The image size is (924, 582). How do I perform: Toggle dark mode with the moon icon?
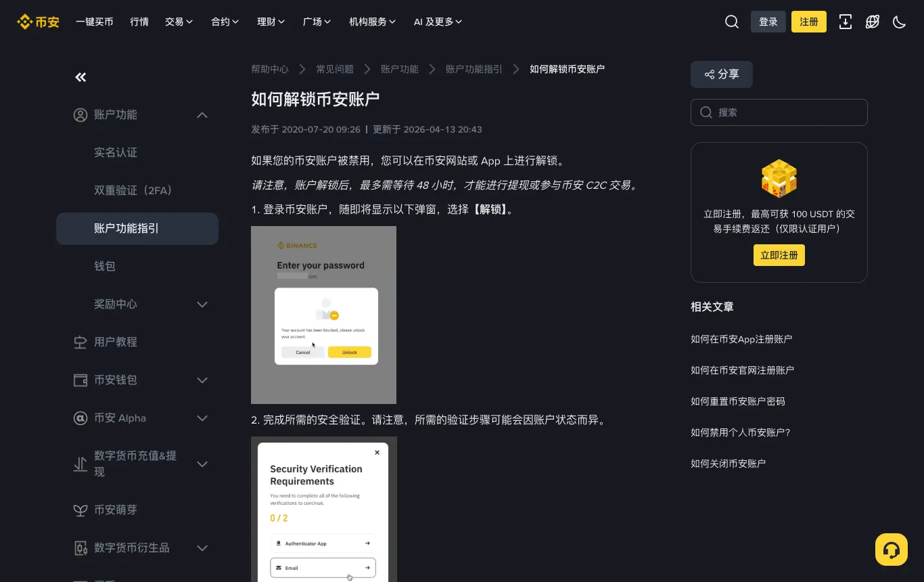click(x=899, y=22)
